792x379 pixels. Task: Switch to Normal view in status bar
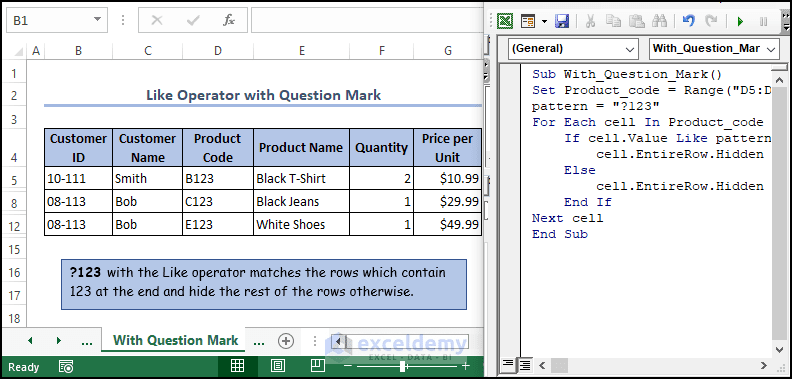237,366
